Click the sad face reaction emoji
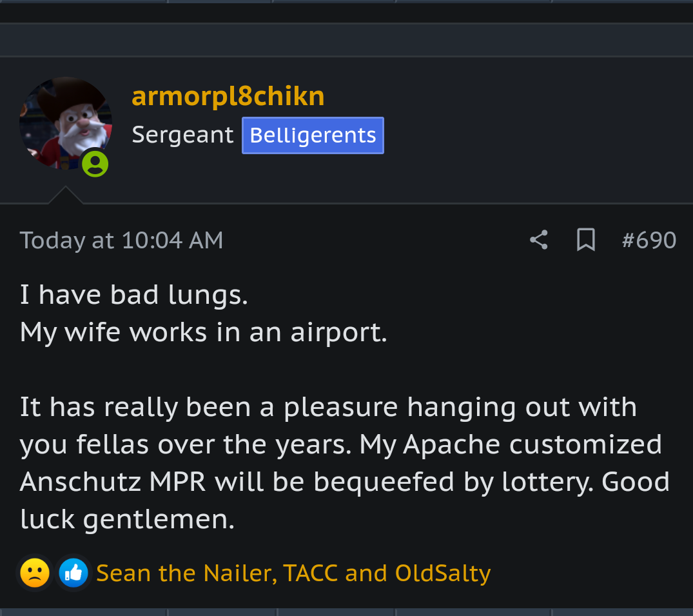The image size is (693, 616). (35, 573)
